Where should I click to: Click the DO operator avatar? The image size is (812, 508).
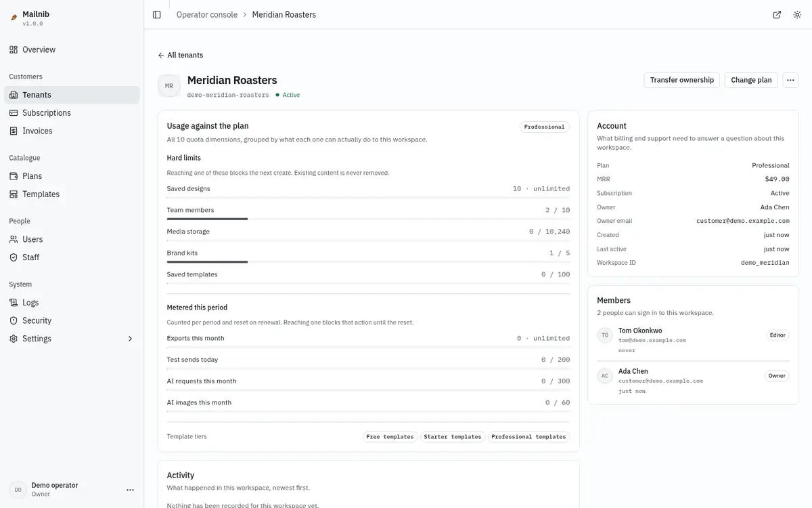tap(18, 490)
